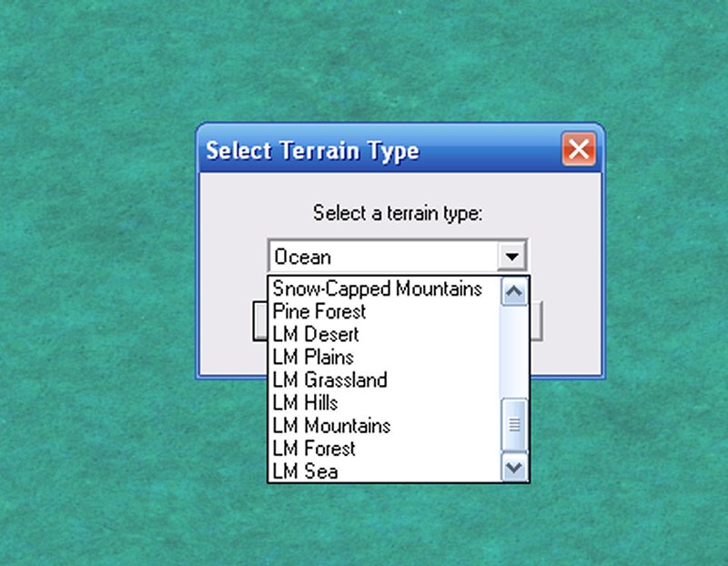Select the LM Plains terrain entry
Image resolution: width=728 pixels, height=566 pixels.
pyautogui.click(x=313, y=358)
